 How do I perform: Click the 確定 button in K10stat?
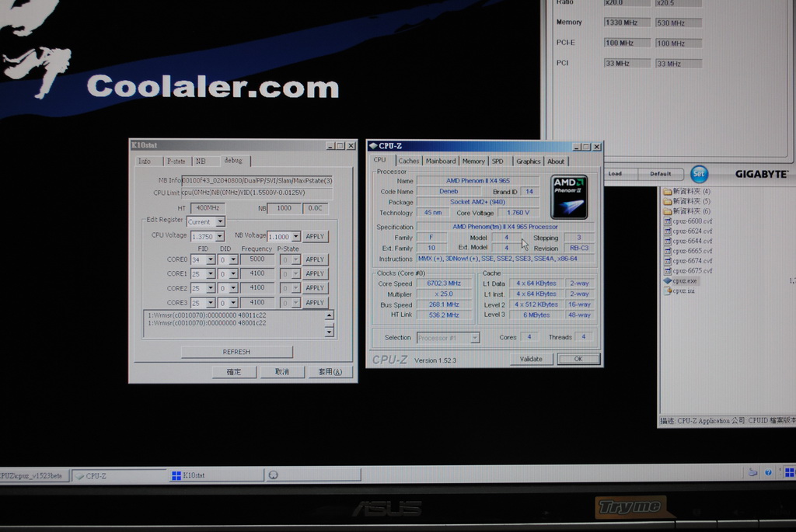233,372
